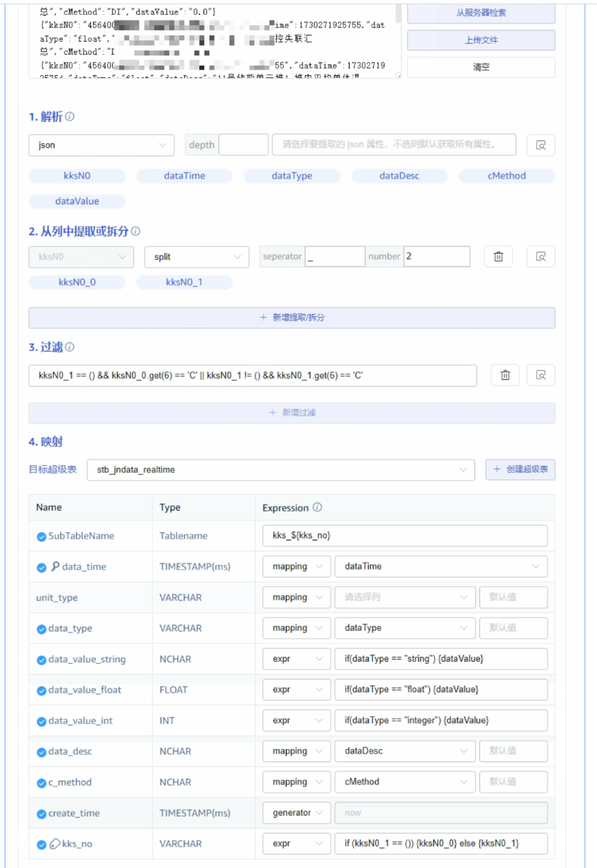Click the preview icon in split row
Screen dimensions: 597x868
click(540, 257)
